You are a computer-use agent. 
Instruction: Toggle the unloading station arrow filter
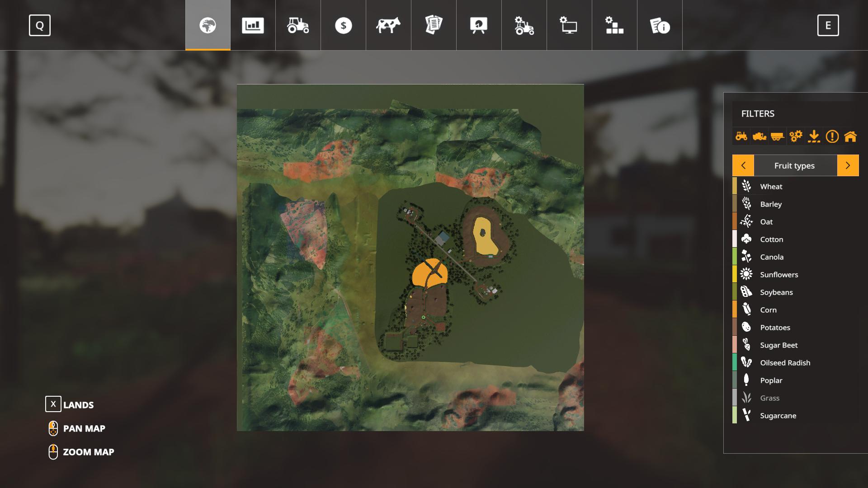814,136
